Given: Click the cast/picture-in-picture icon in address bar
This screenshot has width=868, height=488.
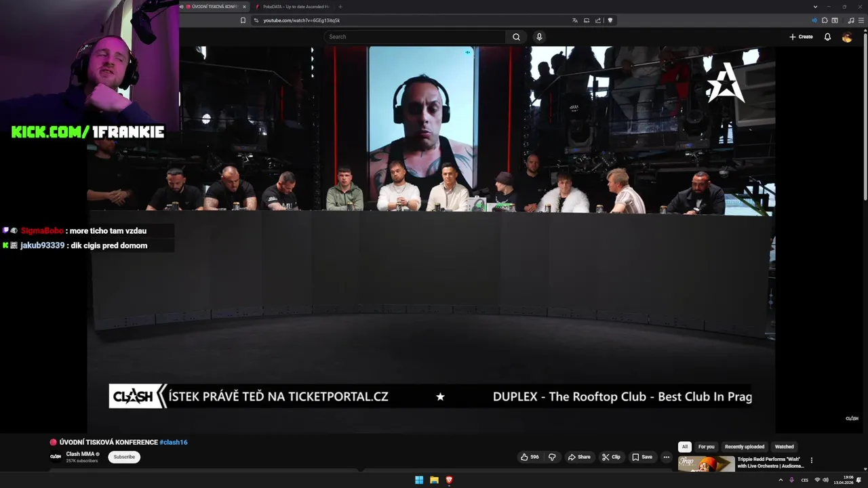Looking at the screenshot, I should pyautogui.click(x=587, y=20).
